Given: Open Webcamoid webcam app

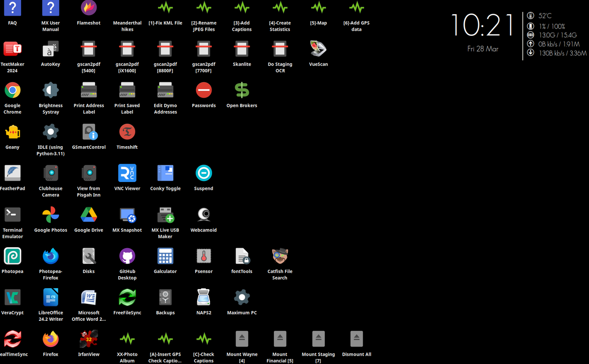Looking at the screenshot, I should tap(203, 215).
